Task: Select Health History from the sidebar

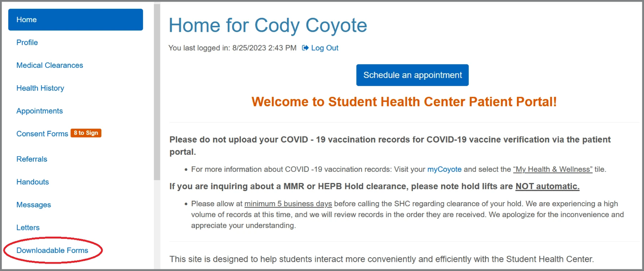Action: 40,88
